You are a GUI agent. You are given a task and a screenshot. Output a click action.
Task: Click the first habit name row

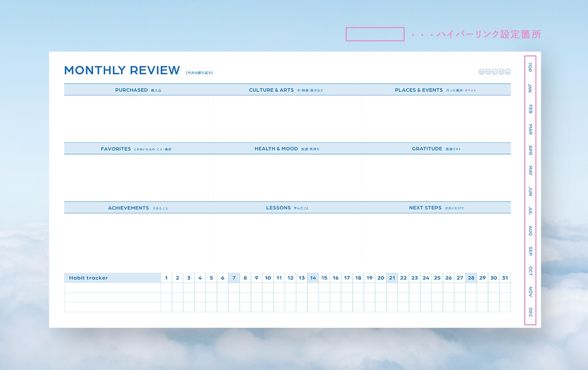pos(113,287)
